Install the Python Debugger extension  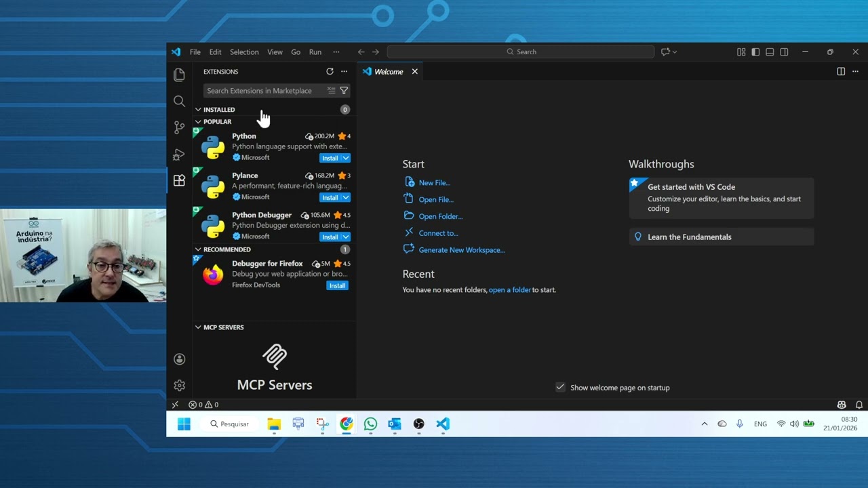330,237
